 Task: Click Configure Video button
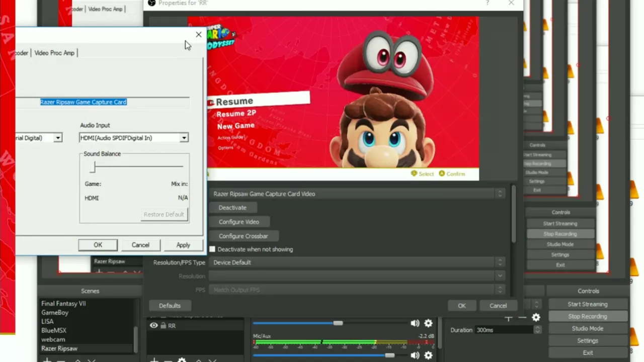click(239, 222)
